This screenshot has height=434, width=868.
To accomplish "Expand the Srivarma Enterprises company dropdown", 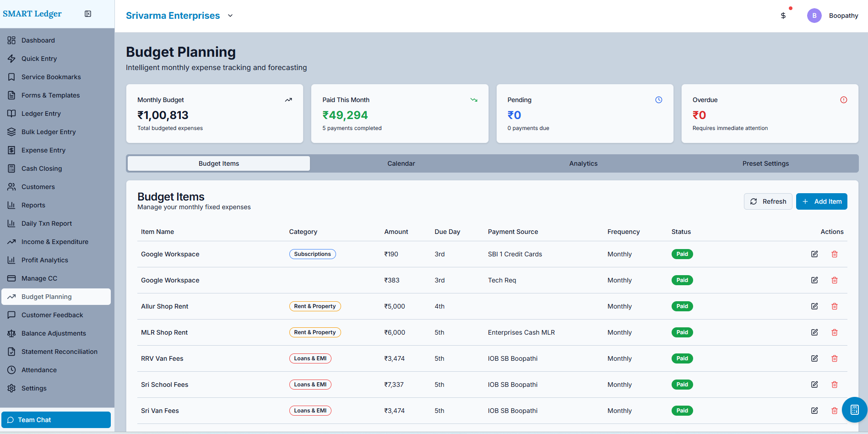I will click(230, 16).
